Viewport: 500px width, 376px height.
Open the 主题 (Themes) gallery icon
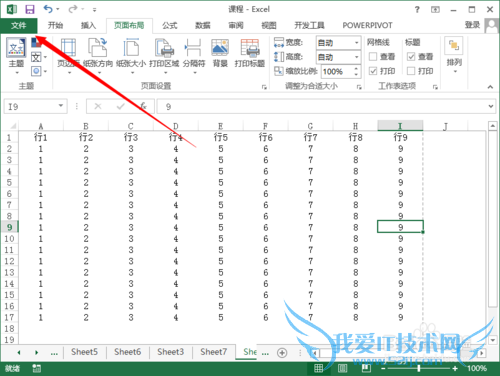point(16,48)
